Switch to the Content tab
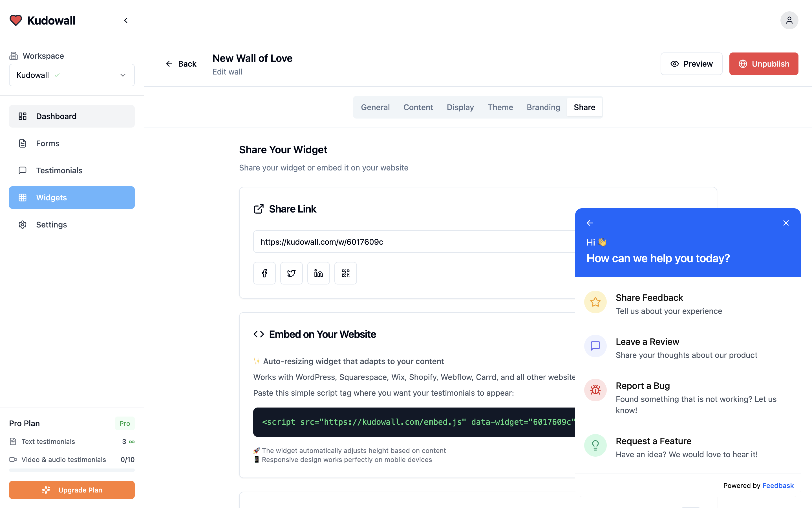 pyautogui.click(x=418, y=107)
